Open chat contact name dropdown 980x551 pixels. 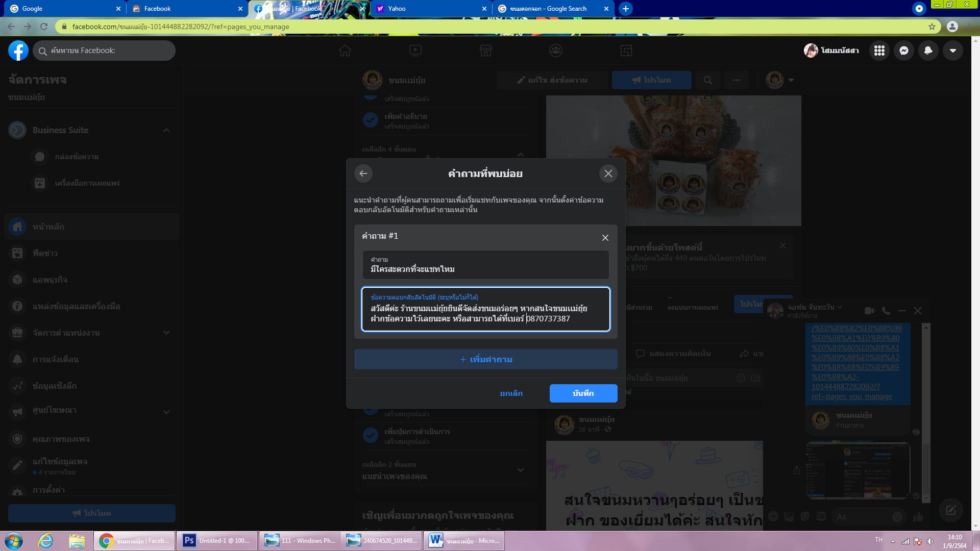[x=840, y=307]
